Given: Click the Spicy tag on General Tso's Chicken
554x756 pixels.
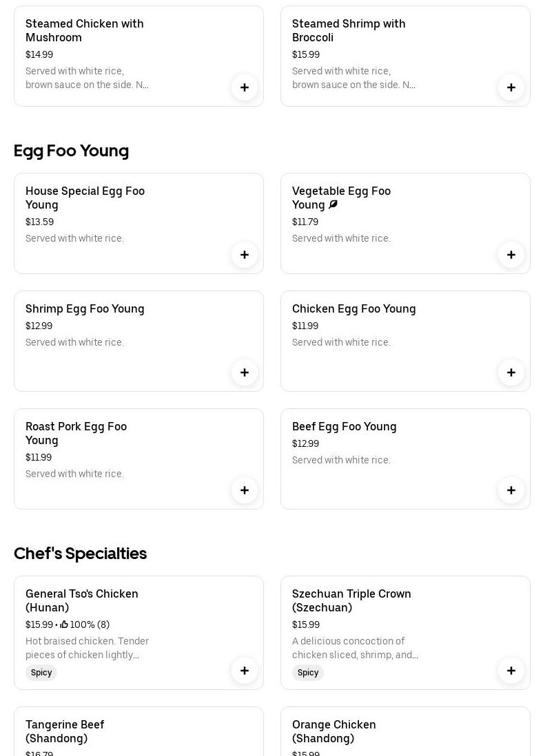Looking at the screenshot, I should tap(41, 673).
